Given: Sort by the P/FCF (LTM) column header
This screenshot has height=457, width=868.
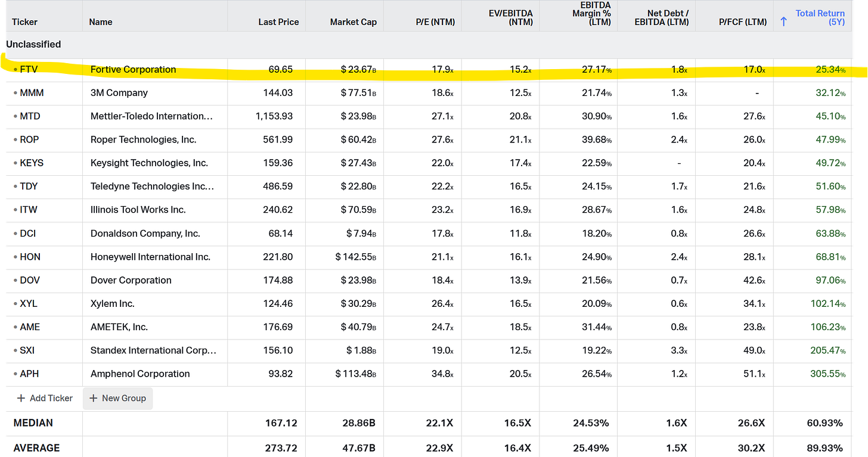Looking at the screenshot, I should pyautogui.click(x=743, y=22).
